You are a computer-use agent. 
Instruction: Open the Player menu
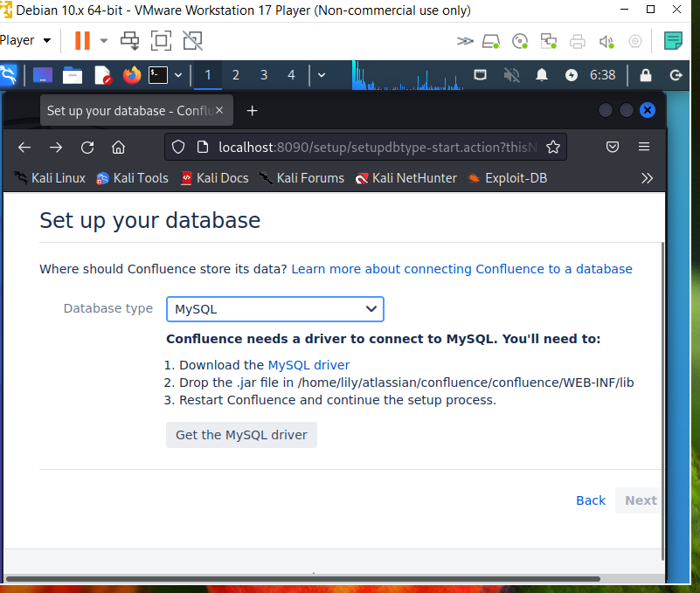coord(25,40)
